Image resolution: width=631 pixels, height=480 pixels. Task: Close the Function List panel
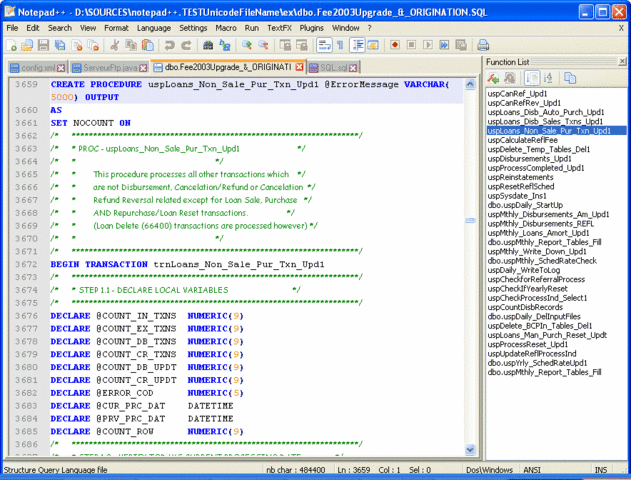tap(622, 62)
